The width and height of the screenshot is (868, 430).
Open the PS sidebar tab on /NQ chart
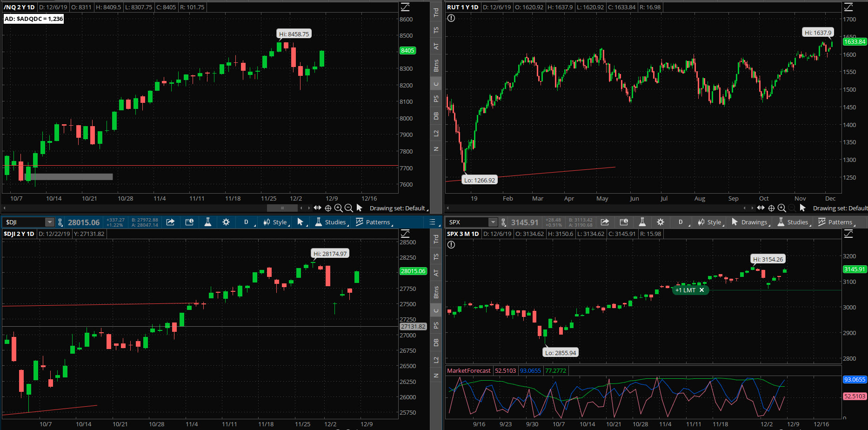(x=436, y=99)
